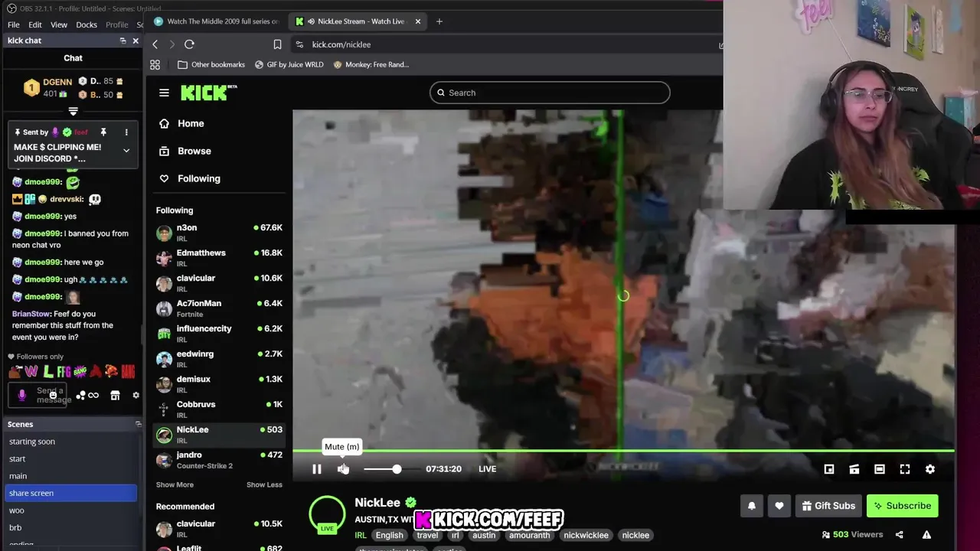Viewport: 980px width, 551px height.
Task: Open demisux channel in the sidebar
Action: pyautogui.click(x=219, y=384)
